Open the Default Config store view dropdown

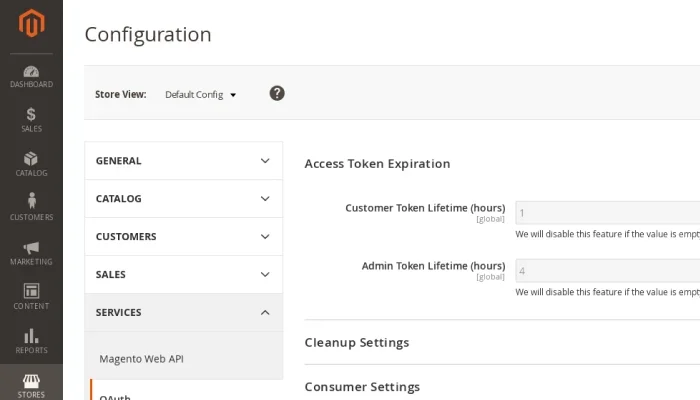[x=200, y=95]
